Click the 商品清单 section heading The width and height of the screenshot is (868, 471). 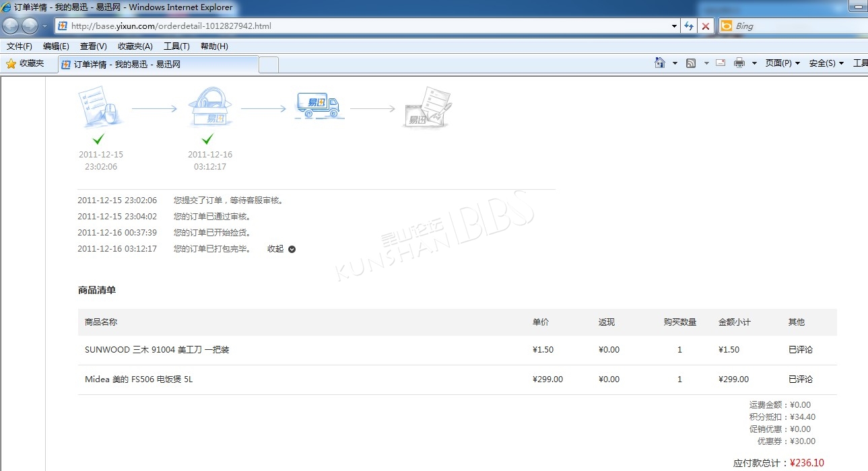pos(97,291)
